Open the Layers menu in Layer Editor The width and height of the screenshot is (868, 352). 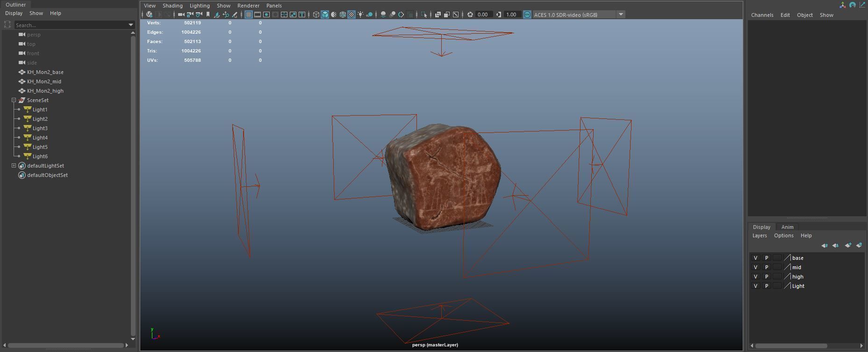click(x=760, y=235)
